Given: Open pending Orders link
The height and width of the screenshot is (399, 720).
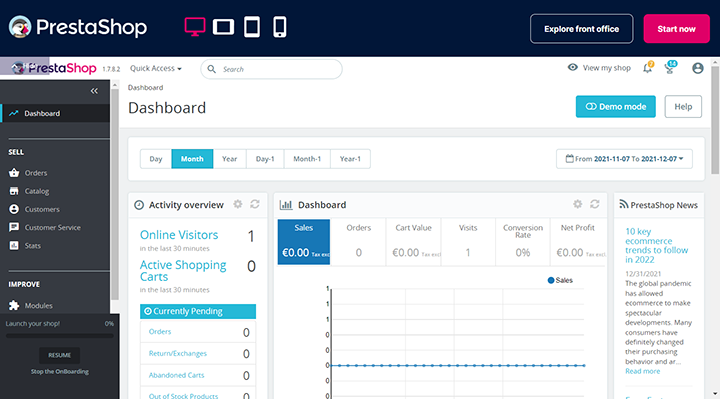Looking at the screenshot, I should tap(160, 332).
